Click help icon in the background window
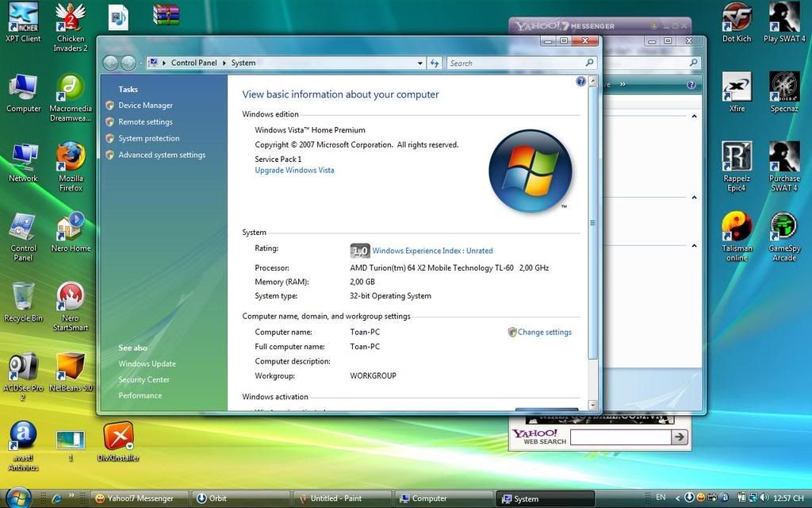Screen dimensions: 812x508 tap(691, 84)
